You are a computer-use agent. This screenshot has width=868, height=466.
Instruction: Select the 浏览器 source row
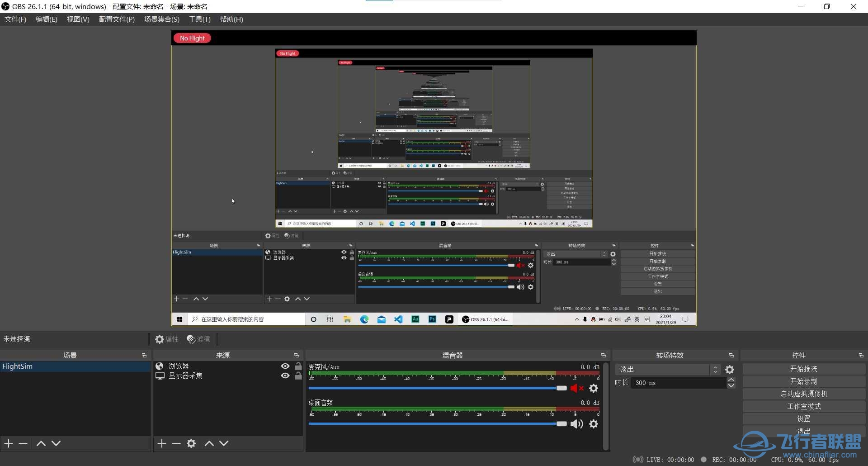[228, 366]
